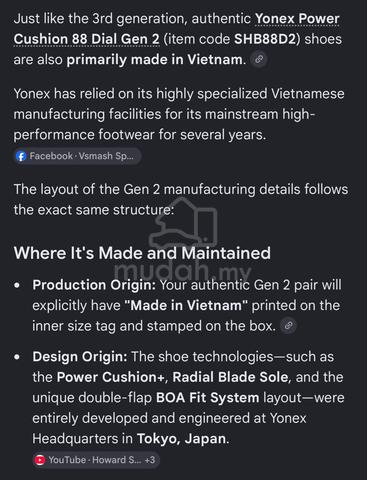Open the Facebook Vsmash source chip
Viewport: 367px width, 480px height.
tap(77, 156)
